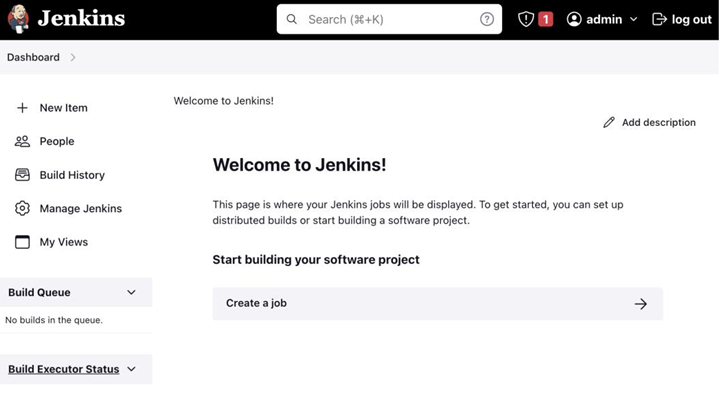Click the plus icon for New Item
The width and height of the screenshot is (719, 401).
[22, 108]
